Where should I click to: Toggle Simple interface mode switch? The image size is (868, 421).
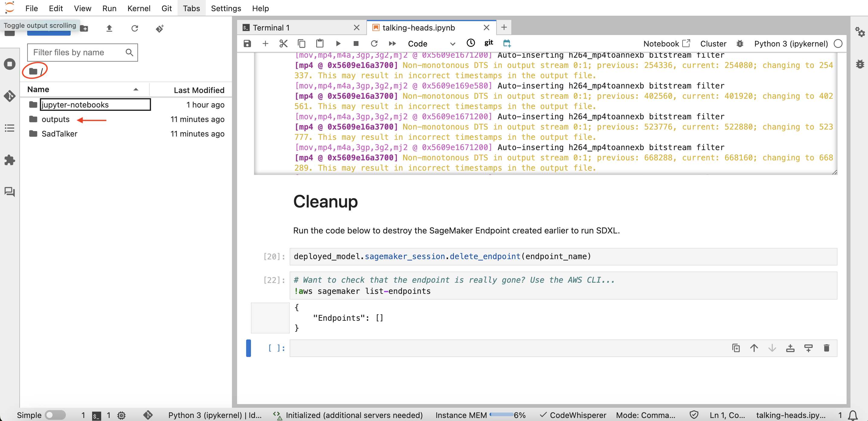(55, 415)
